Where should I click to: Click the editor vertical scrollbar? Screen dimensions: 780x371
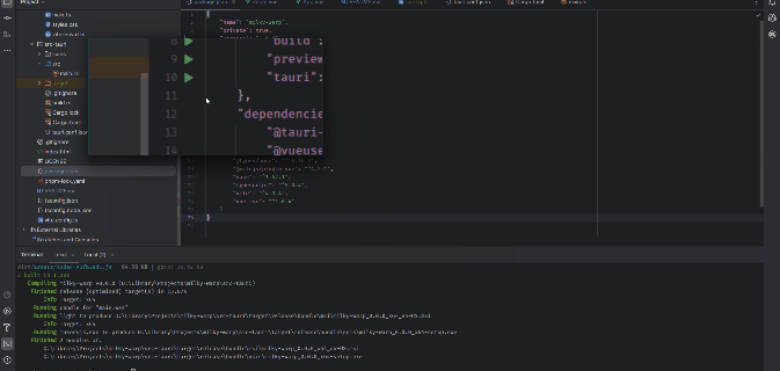tap(761, 113)
